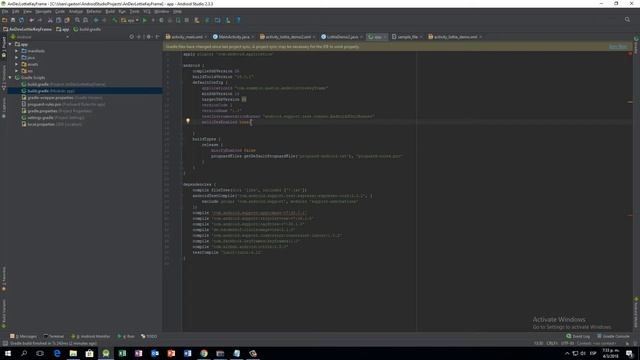This screenshot has width=640, height=360.
Task: Click the Search Everywhere magnifier icon
Action: (x=627, y=20)
